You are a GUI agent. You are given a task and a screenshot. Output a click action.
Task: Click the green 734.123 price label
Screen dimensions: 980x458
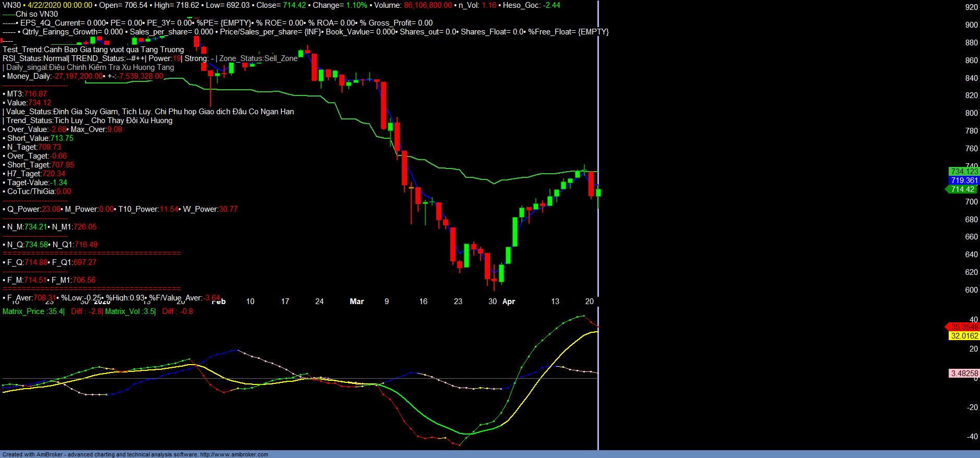[964, 172]
